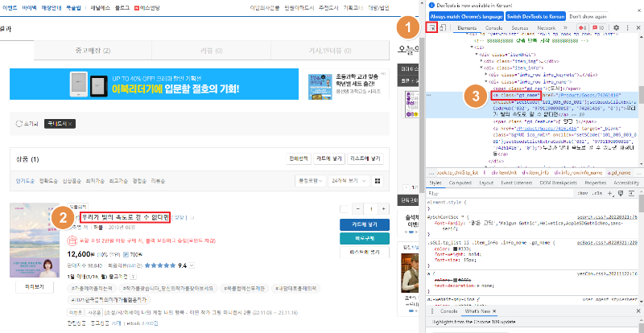Expand the 9.4 rating details dropdown
The width and height of the screenshot is (644, 333).
(x=192, y=265)
